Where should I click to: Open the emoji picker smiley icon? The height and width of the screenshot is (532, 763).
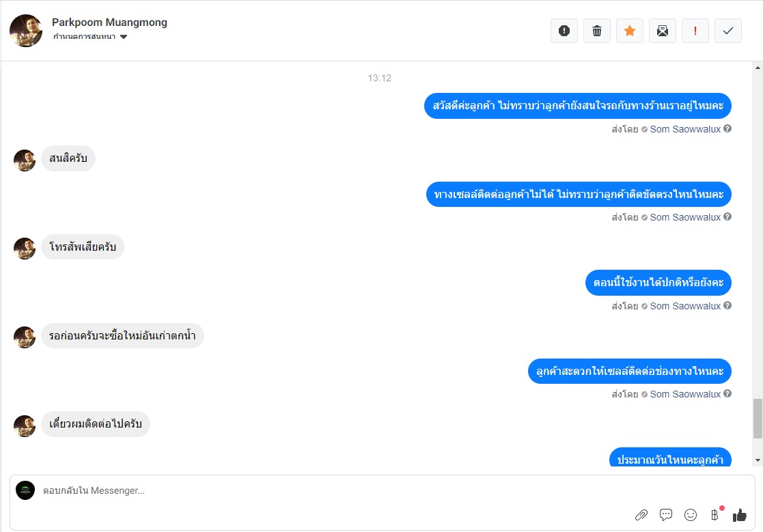coord(691,515)
